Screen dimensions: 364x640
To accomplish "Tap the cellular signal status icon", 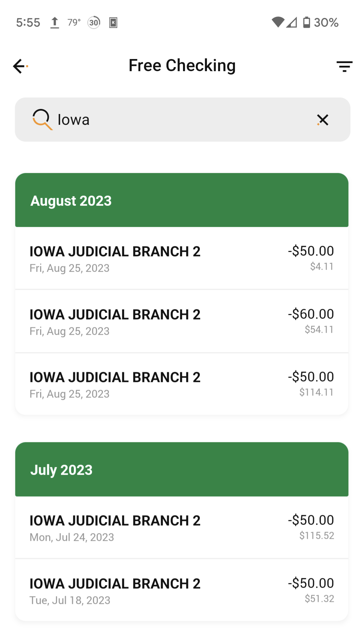I will point(292,23).
